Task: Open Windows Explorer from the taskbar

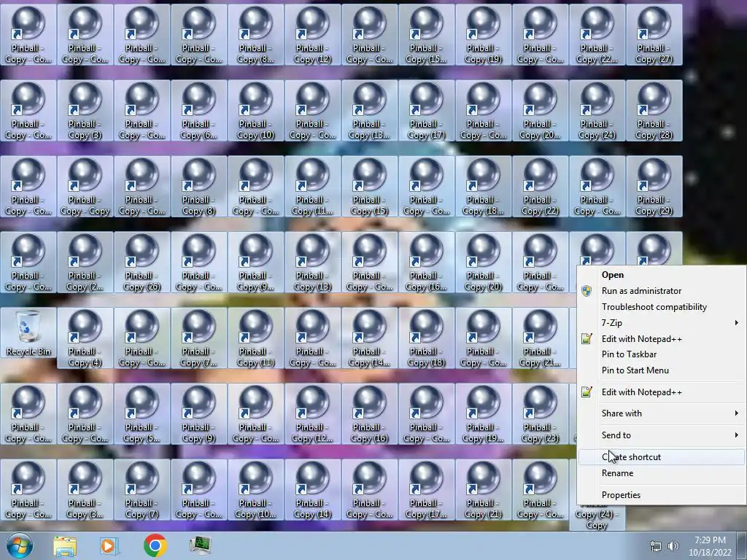Action: click(65, 545)
